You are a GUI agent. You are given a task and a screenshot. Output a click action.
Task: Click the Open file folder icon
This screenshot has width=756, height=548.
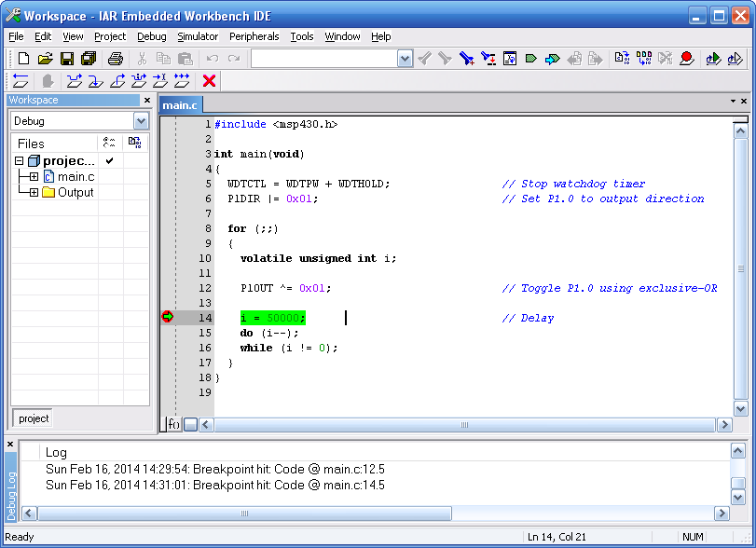pos(45,59)
